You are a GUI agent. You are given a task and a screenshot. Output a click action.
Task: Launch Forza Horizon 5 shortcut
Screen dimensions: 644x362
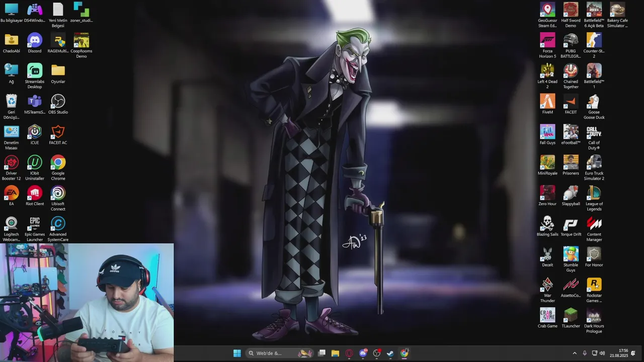tap(547, 46)
